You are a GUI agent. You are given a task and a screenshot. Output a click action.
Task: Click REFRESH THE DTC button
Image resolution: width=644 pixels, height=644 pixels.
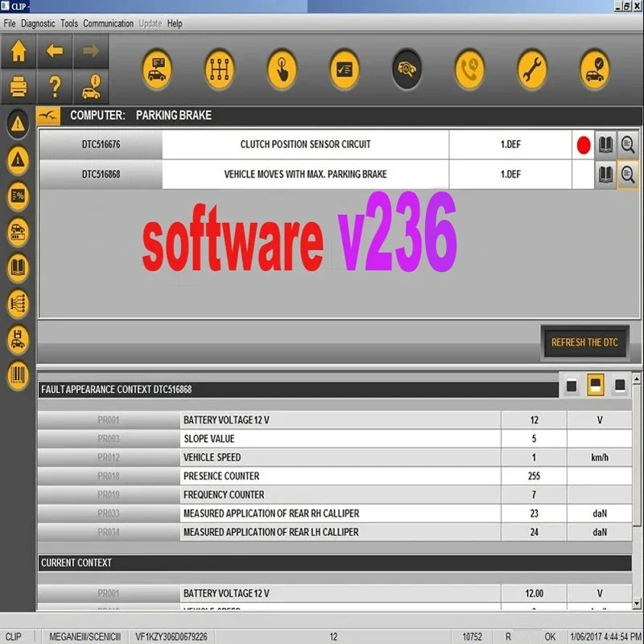coord(584,343)
